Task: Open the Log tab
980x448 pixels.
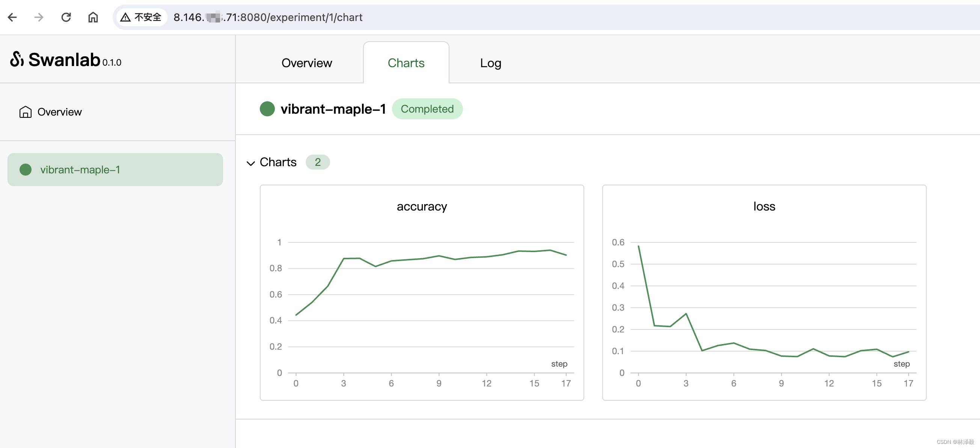Action: click(490, 63)
